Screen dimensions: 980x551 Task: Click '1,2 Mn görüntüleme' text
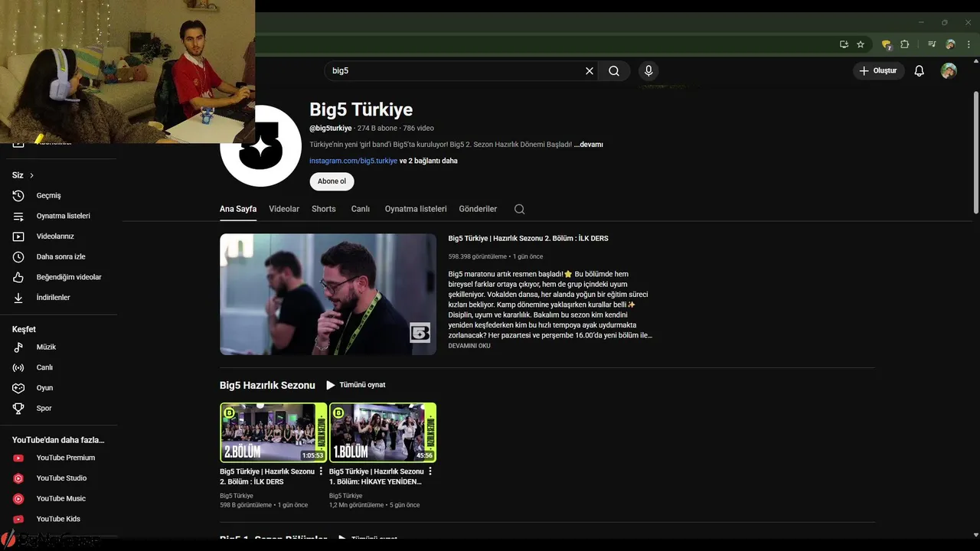(356, 505)
